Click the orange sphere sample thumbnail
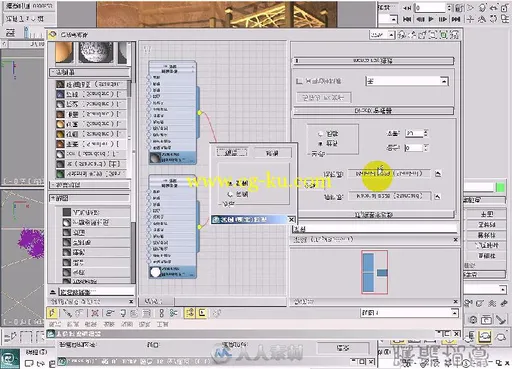The image size is (512, 369). tap(64, 52)
